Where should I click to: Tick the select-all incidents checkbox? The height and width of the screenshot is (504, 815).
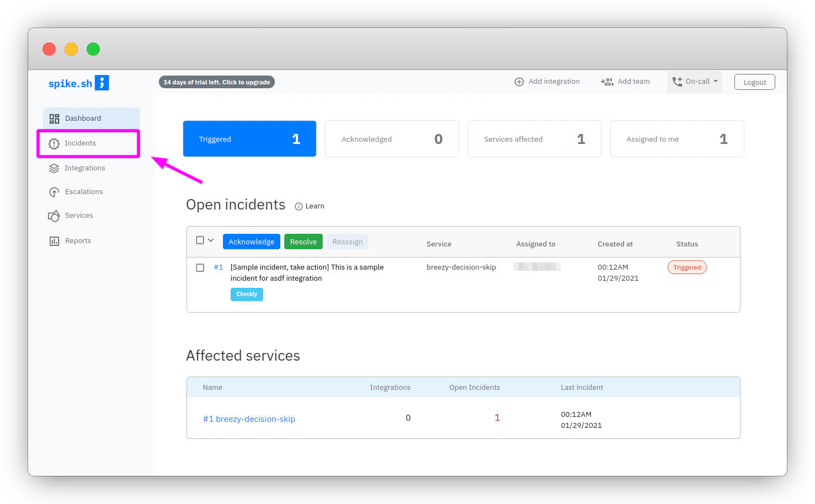(x=200, y=240)
